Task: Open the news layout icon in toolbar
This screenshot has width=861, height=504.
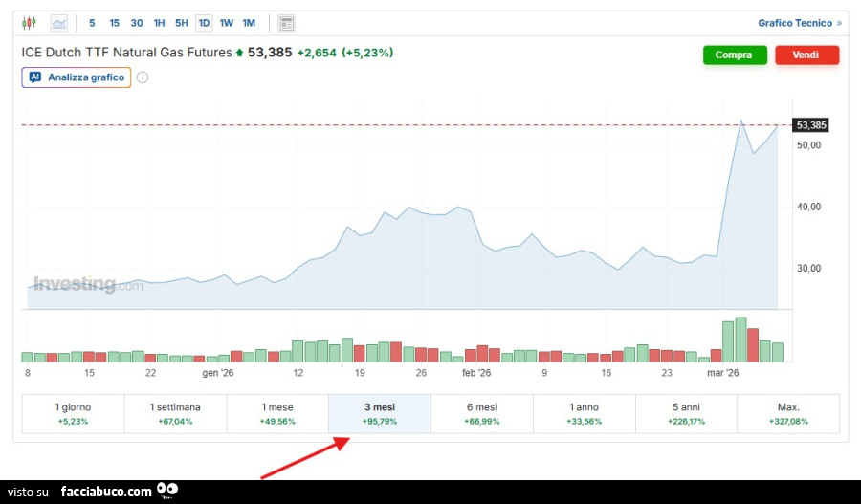Action: click(x=286, y=23)
